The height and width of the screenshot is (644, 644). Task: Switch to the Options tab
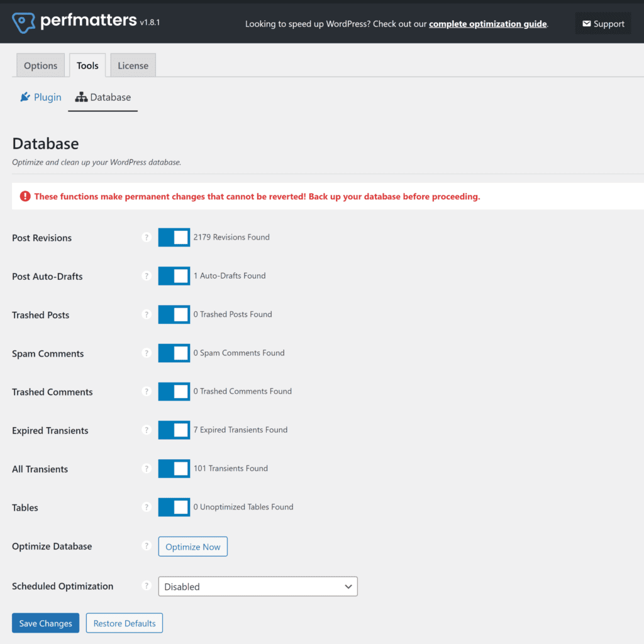pos(40,65)
